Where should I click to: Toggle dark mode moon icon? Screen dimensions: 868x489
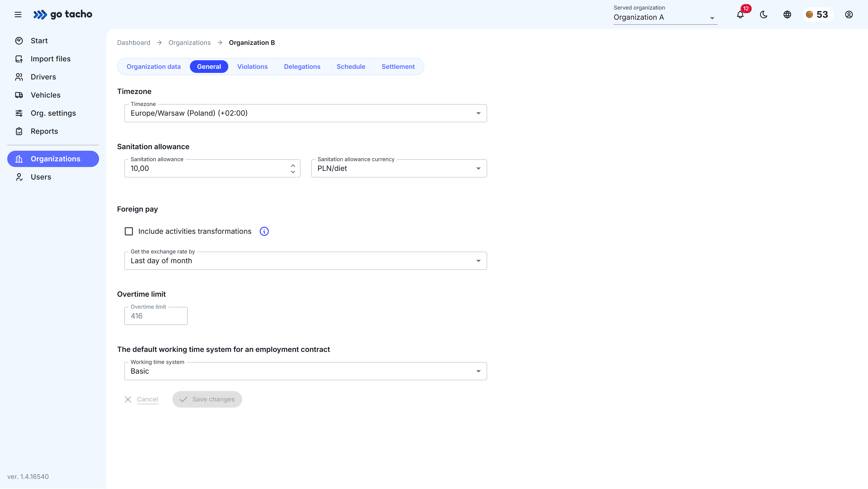pyautogui.click(x=764, y=15)
